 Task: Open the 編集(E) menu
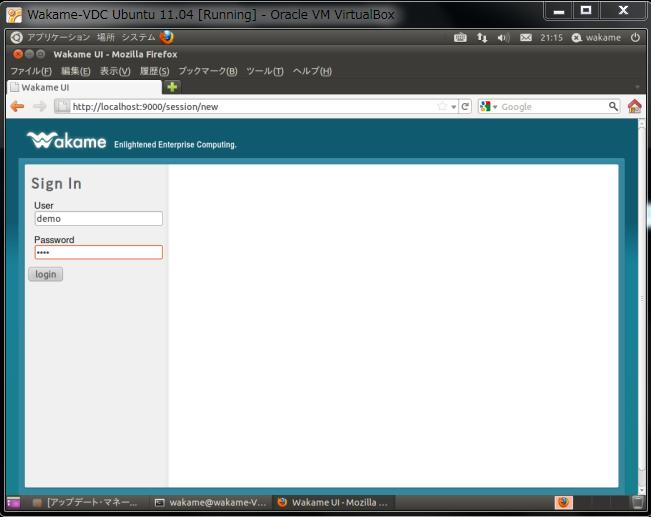pyautogui.click(x=76, y=71)
